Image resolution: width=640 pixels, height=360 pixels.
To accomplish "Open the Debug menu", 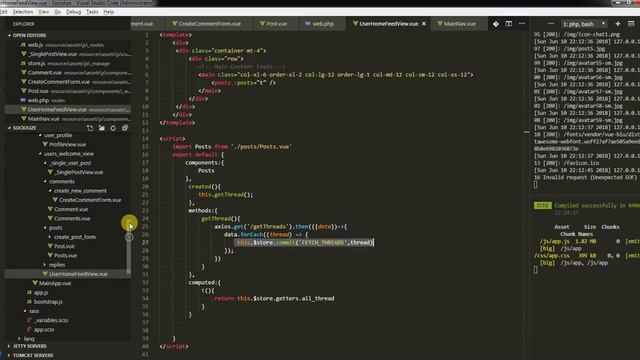I will point(73,12).
